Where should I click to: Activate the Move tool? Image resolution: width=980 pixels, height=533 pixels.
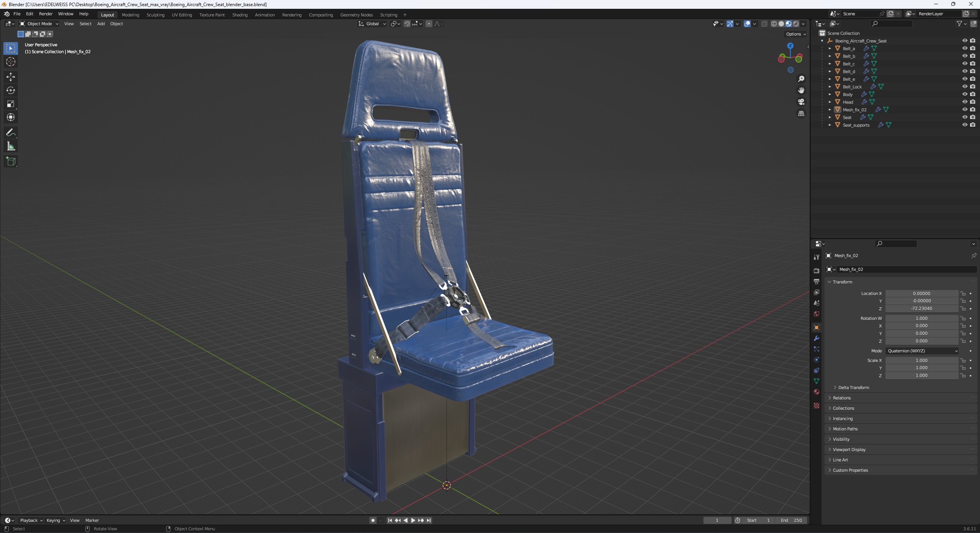click(x=11, y=77)
